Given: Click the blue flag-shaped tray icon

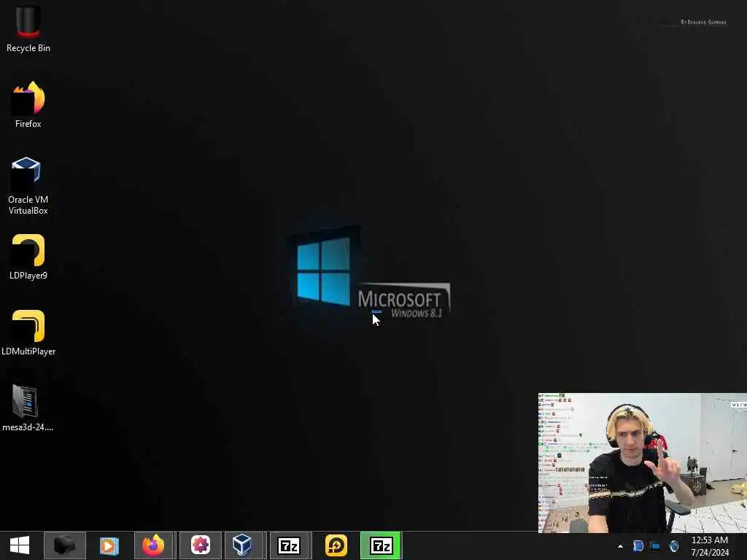Looking at the screenshot, I should [638, 546].
